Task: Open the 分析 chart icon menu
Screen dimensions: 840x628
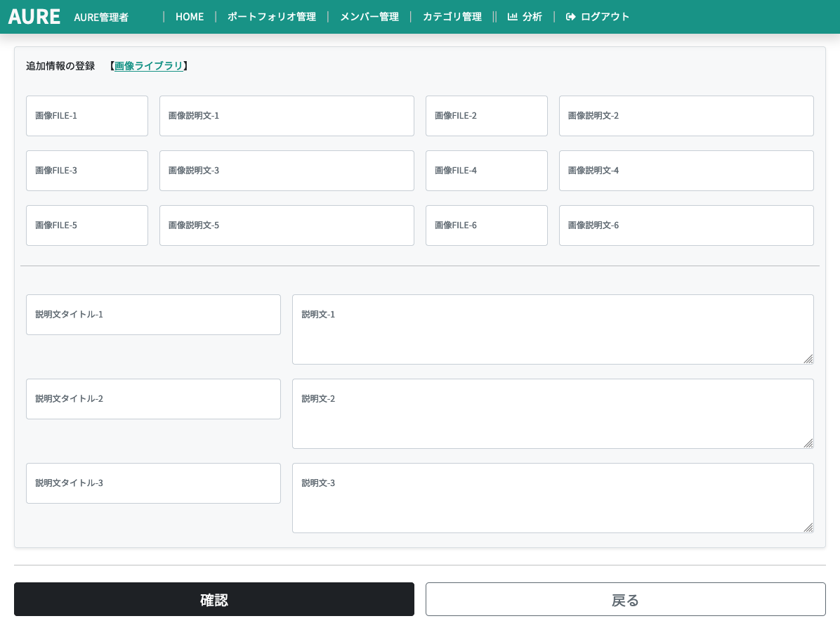Action: (513, 17)
